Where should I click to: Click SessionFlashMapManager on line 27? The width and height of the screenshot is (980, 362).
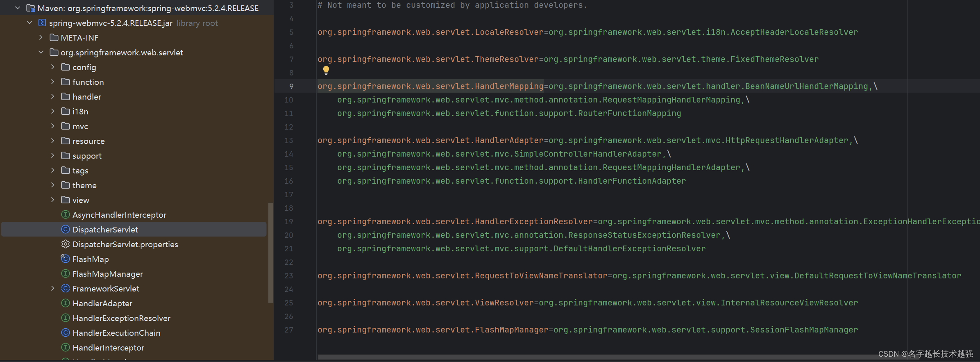point(804,330)
